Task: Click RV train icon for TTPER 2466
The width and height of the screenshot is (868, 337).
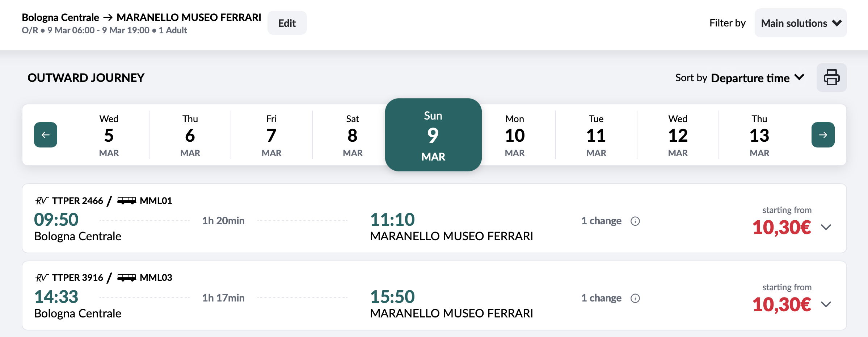Action: 42,200
